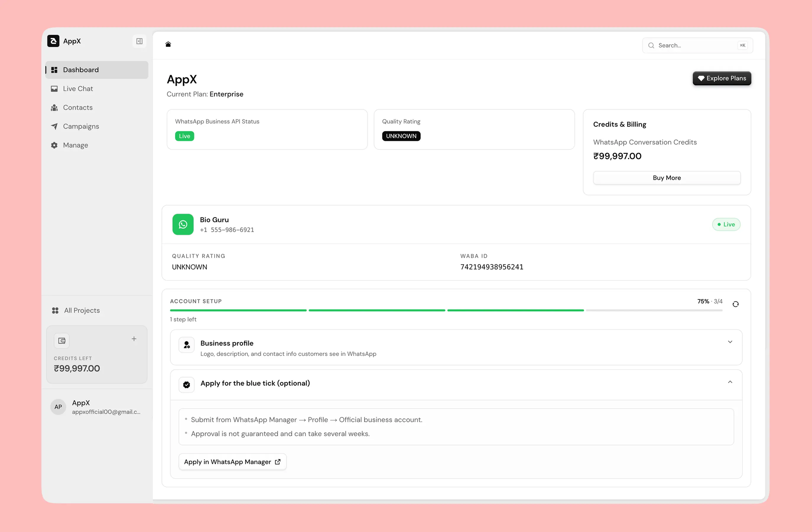Click the AppX logo icon
This screenshot has height=532, width=812.
pos(53,41)
